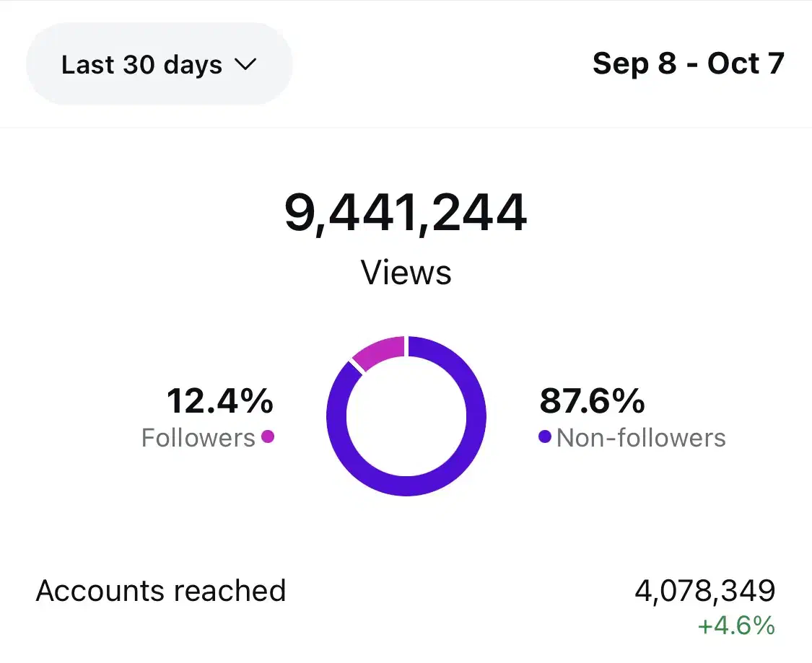Click the Views label under the total
The height and width of the screenshot is (663, 812).
406,273
